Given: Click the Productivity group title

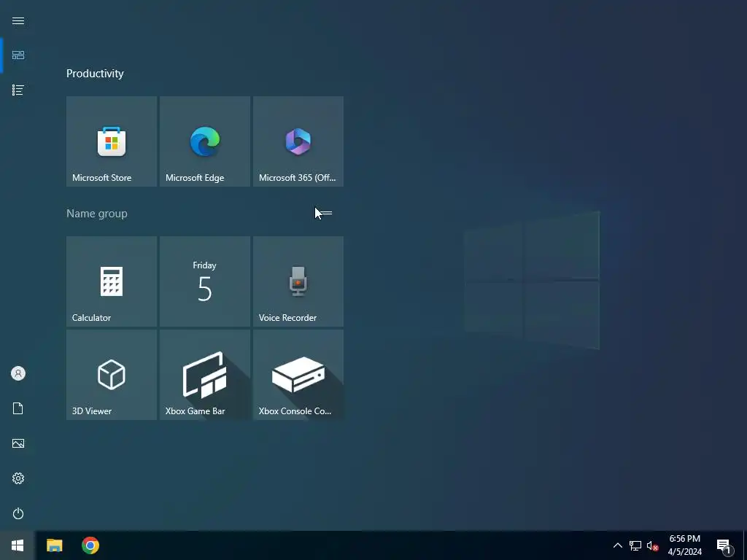Looking at the screenshot, I should (95, 74).
